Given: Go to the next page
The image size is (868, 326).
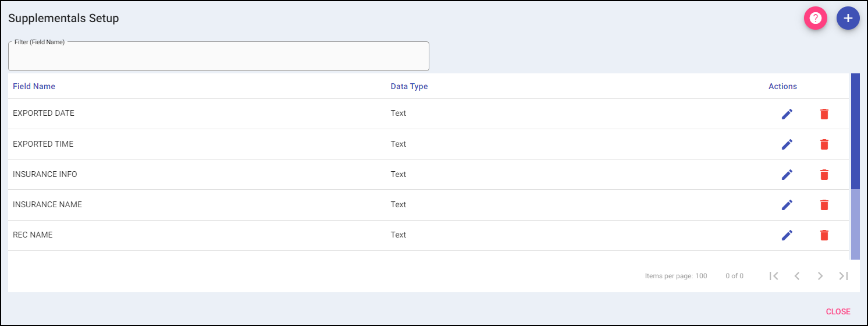Looking at the screenshot, I should coord(820,276).
